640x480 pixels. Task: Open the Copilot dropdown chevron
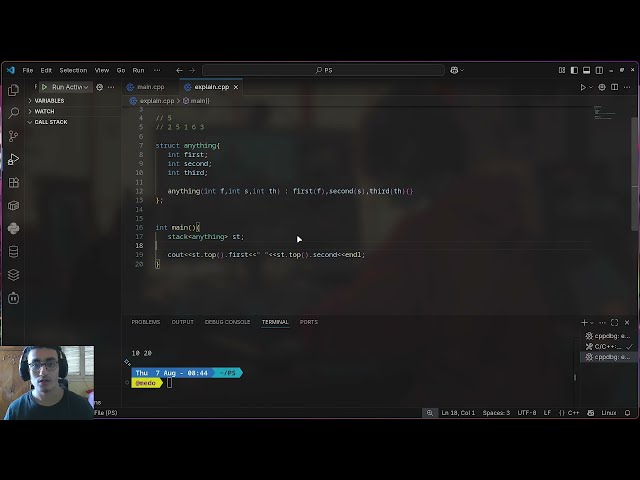coord(462,70)
